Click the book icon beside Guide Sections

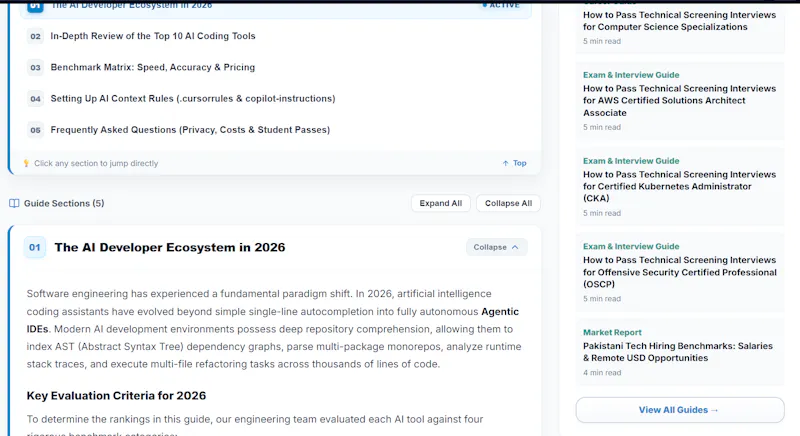pos(14,203)
